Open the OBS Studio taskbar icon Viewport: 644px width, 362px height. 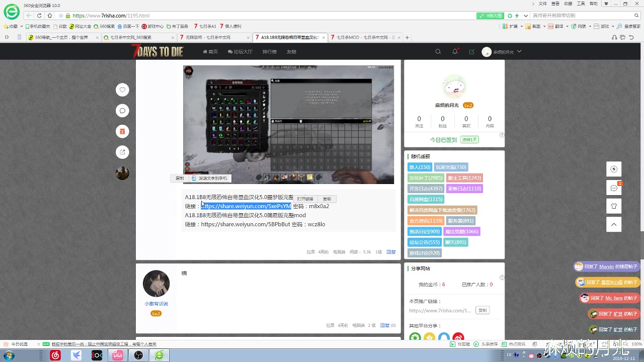tap(138, 355)
